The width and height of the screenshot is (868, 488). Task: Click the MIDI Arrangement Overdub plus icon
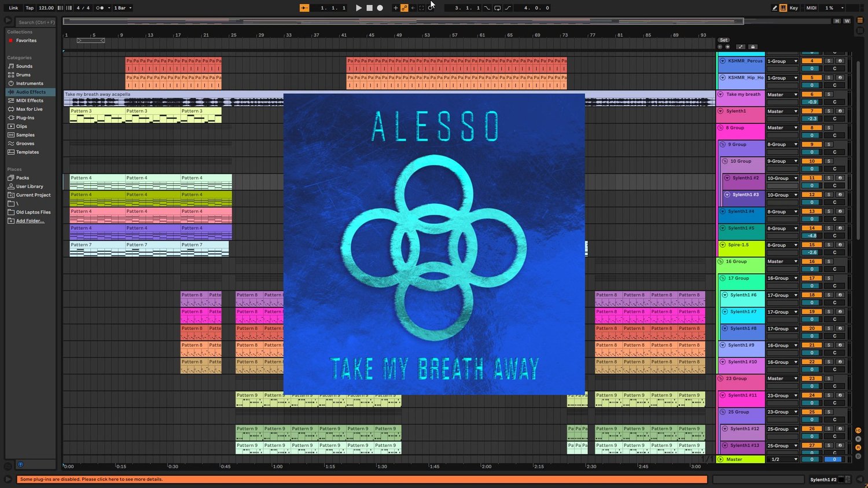coord(396,8)
